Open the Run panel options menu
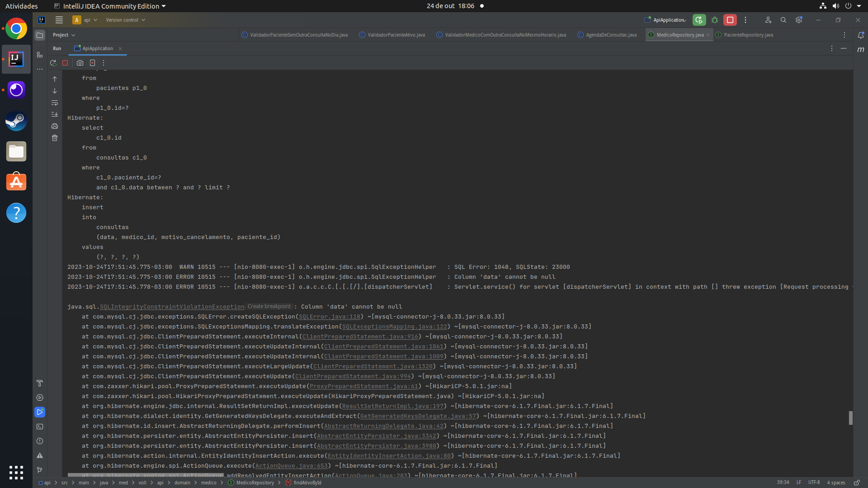Image resolution: width=868 pixels, height=488 pixels. coord(832,48)
